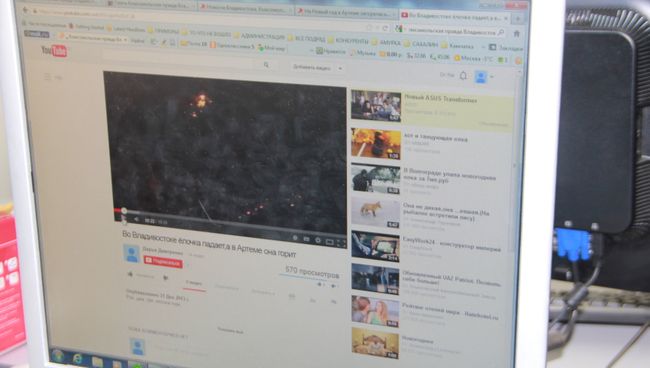Click the play button in player
The image size is (650, 368).
(124, 218)
